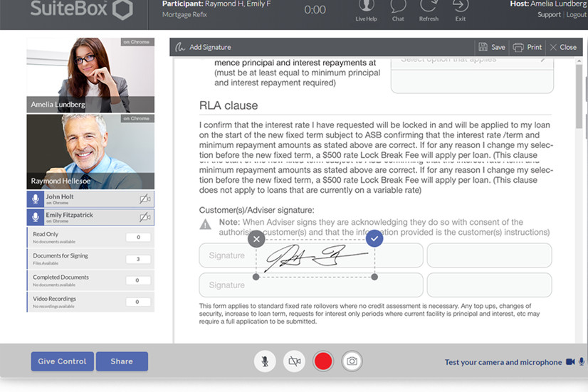Click the Documents for Signing count 3
Screen dimensions: 588x392
pos(138,259)
